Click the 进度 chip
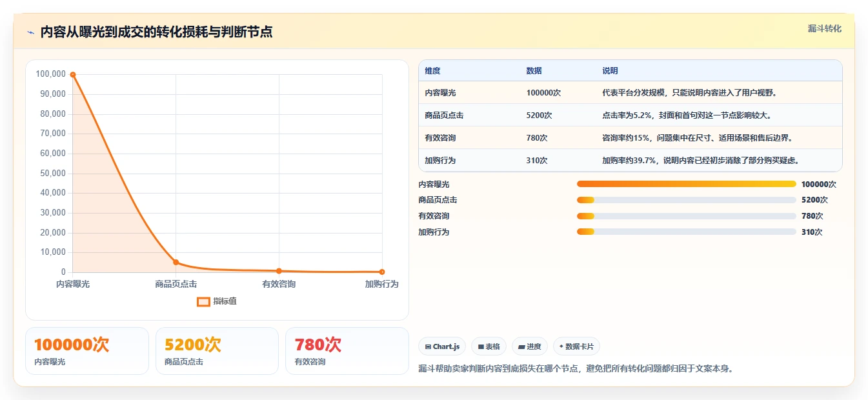The width and height of the screenshot is (868, 400). [x=530, y=346]
